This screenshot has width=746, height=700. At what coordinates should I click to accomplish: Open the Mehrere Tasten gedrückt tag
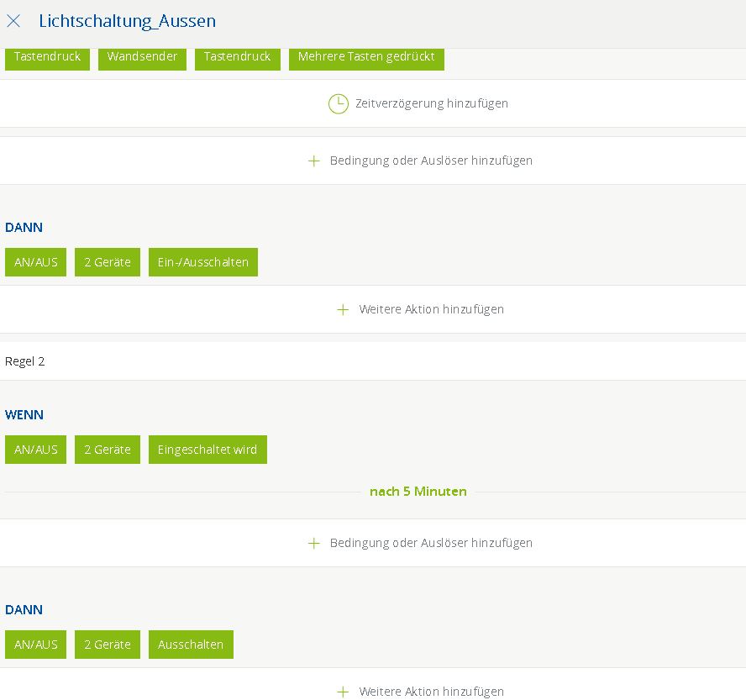point(366,57)
